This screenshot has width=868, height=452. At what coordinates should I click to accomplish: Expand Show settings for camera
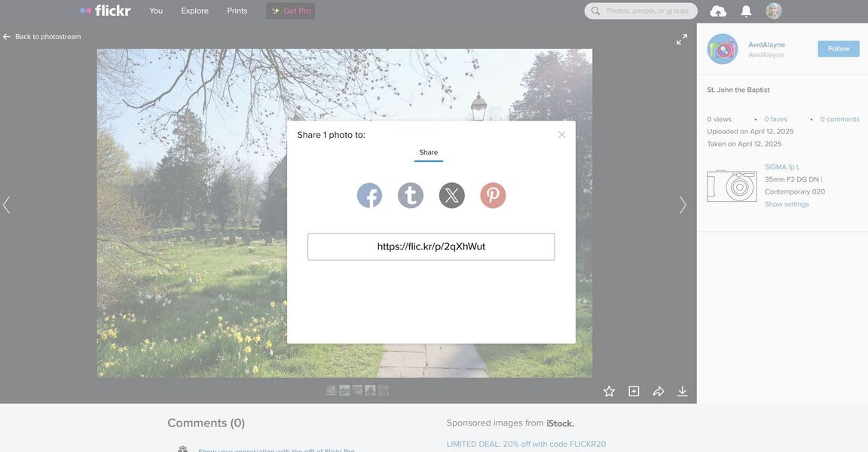787,204
